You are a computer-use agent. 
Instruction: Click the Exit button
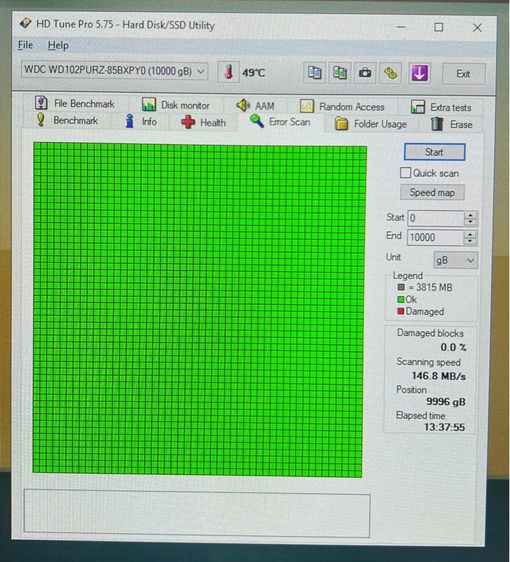463,74
